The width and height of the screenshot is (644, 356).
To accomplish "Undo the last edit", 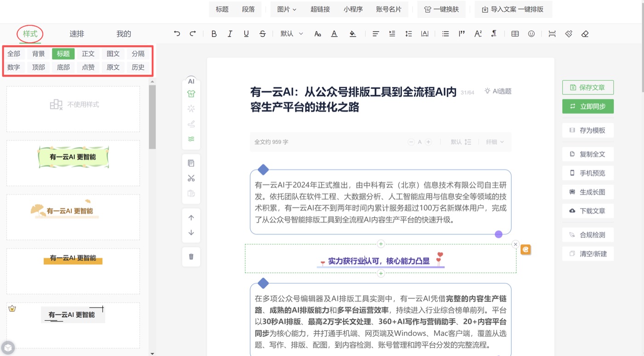I will click(177, 34).
